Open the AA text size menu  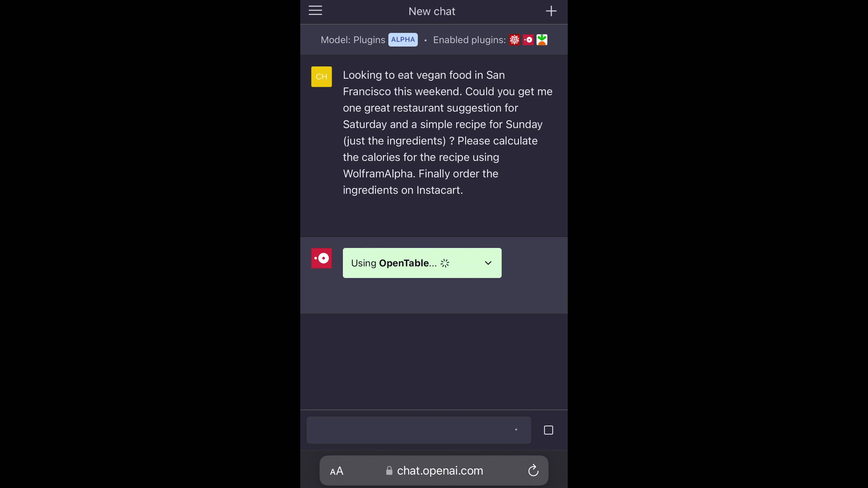click(x=336, y=471)
